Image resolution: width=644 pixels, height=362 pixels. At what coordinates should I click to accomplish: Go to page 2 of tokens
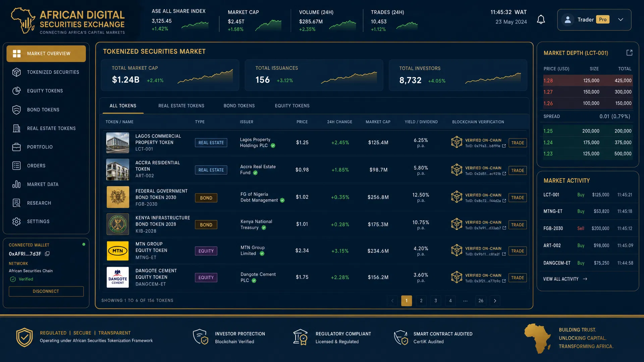coord(421,301)
